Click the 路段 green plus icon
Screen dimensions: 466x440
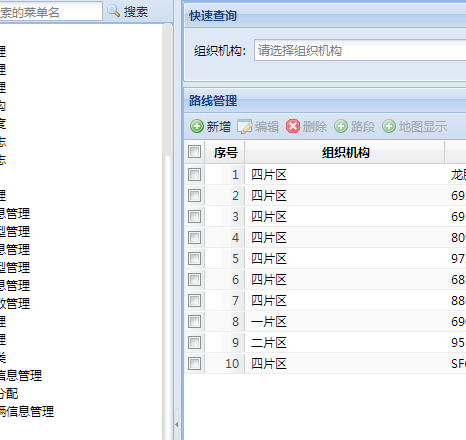pyautogui.click(x=341, y=126)
